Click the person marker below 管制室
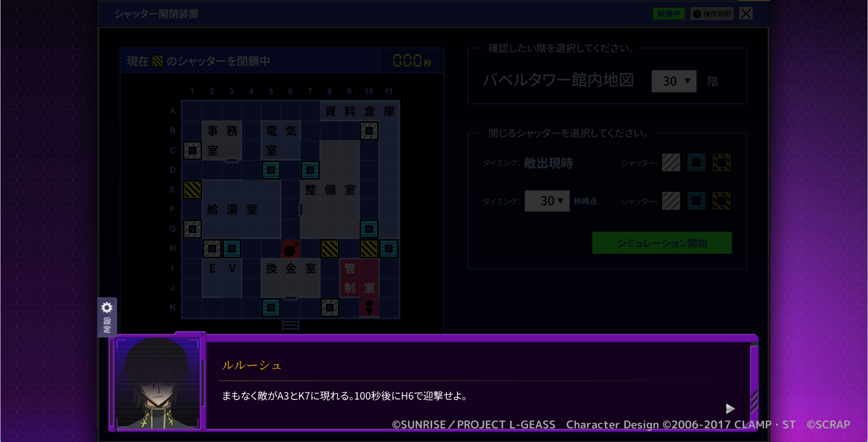The height and width of the screenshot is (442, 868). (x=369, y=308)
